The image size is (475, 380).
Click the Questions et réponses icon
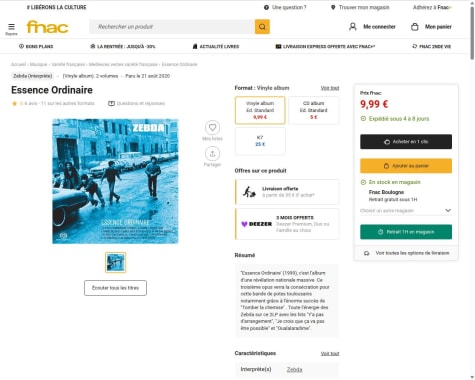tap(111, 103)
